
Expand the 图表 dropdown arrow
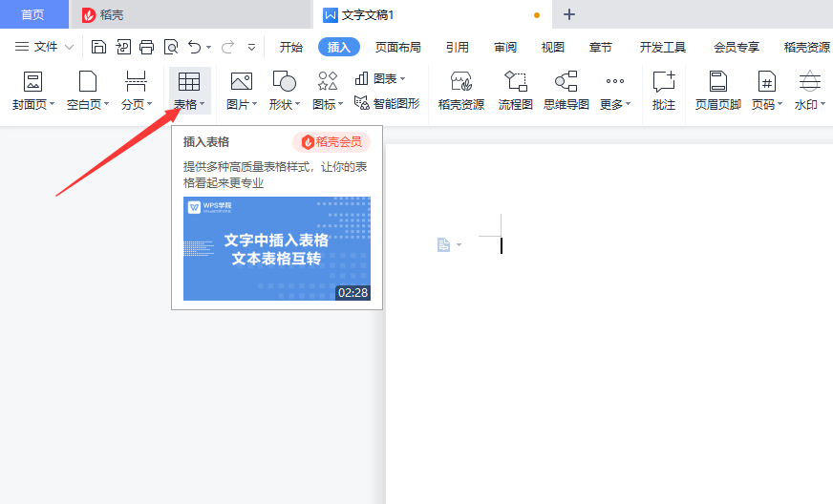coord(402,79)
